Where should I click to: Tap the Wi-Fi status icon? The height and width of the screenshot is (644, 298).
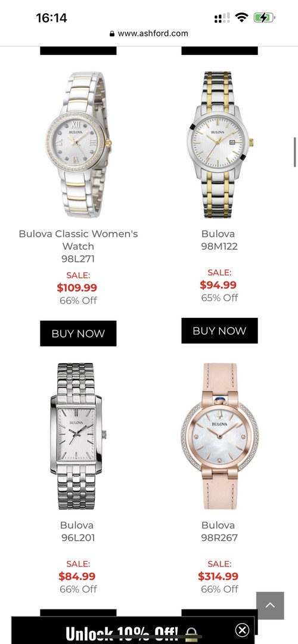point(242,18)
